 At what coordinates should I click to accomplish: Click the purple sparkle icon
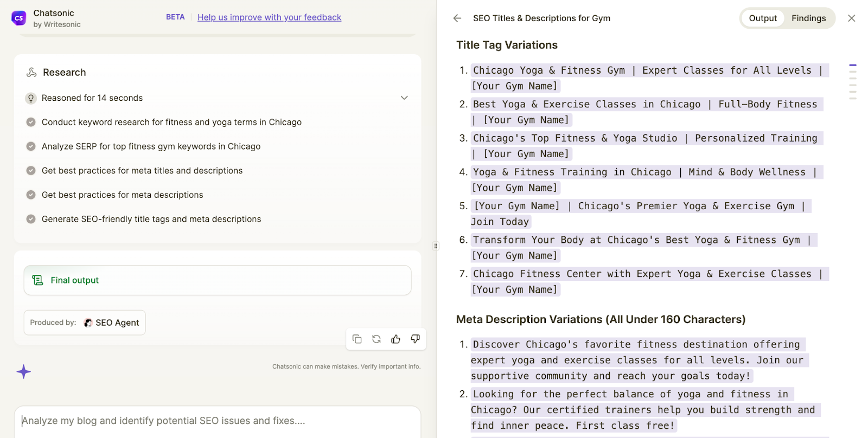(23, 372)
